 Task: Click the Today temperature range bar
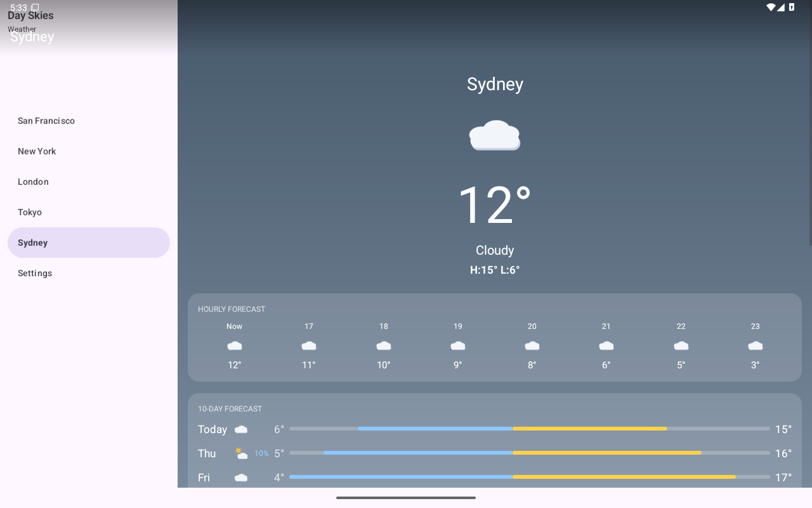530,429
